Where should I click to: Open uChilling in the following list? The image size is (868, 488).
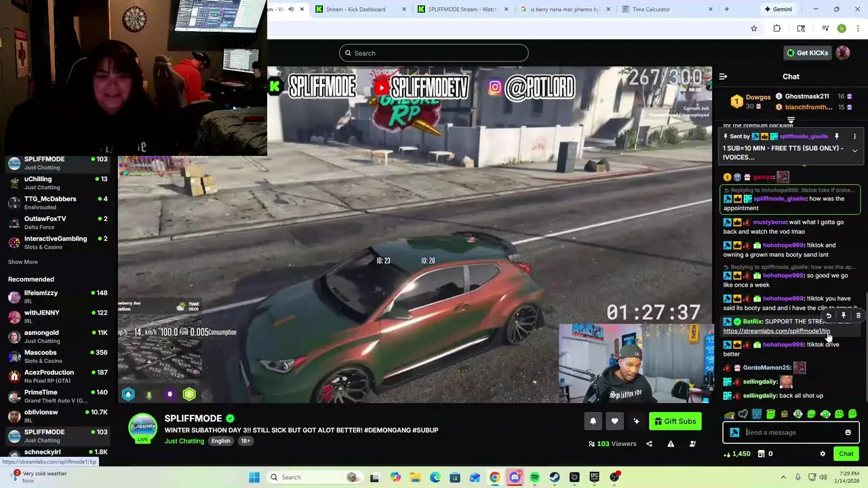click(x=57, y=183)
